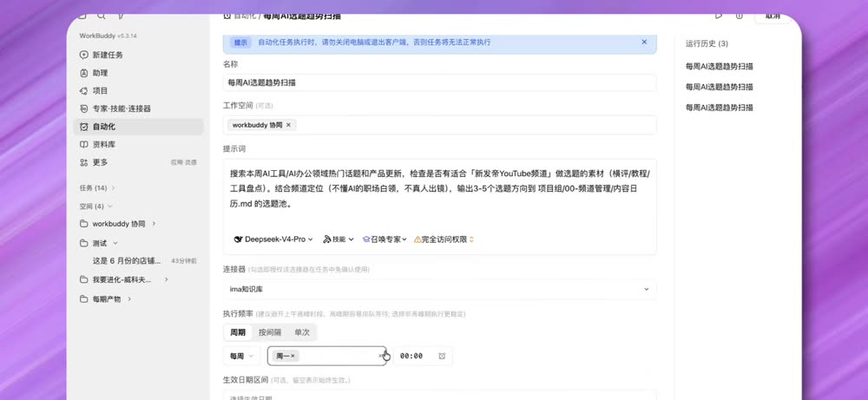868x400 pixels.
Task: Select the 周期 frequency tab
Action: tap(238, 332)
